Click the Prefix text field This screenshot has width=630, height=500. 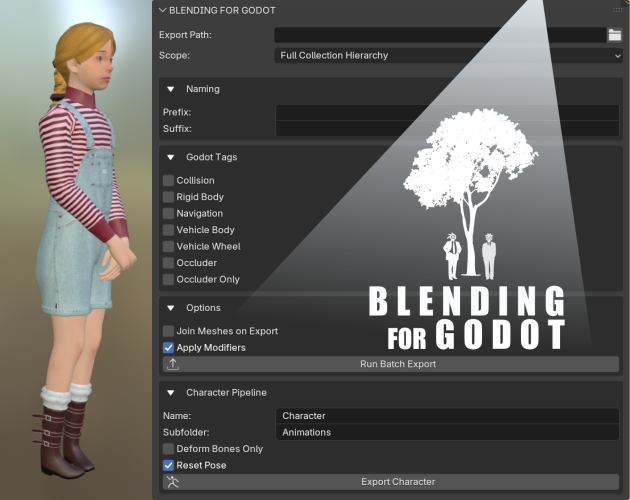point(447,113)
